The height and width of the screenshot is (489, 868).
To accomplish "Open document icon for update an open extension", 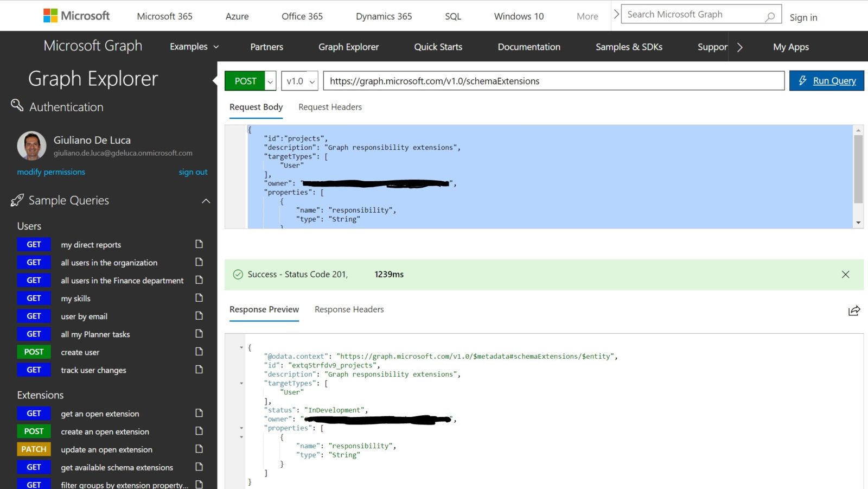I will [199, 449].
